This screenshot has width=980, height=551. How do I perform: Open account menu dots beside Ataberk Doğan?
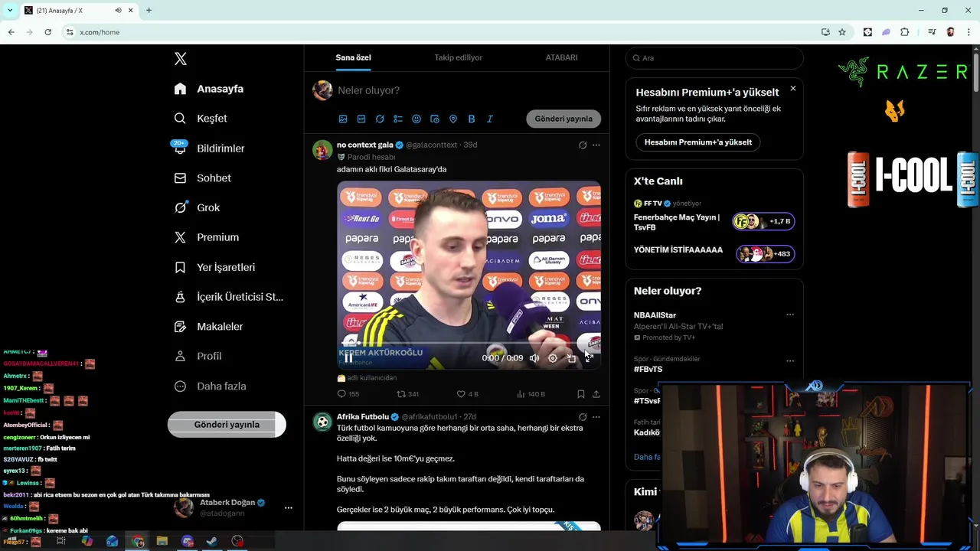pos(289,507)
